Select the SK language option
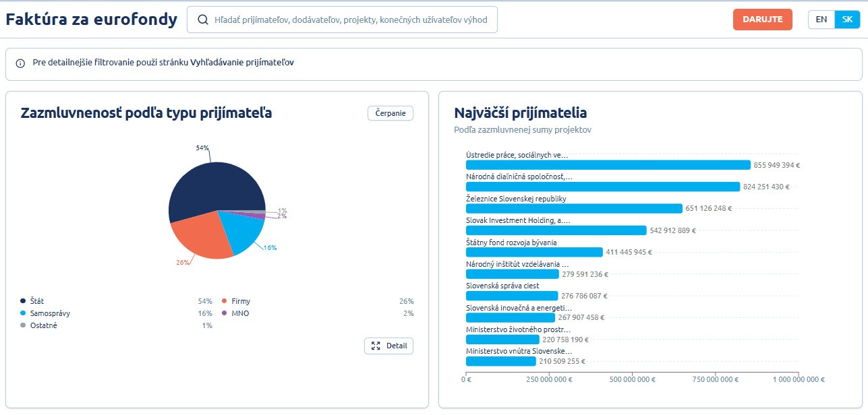868x415 pixels. [x=847, y=20]
